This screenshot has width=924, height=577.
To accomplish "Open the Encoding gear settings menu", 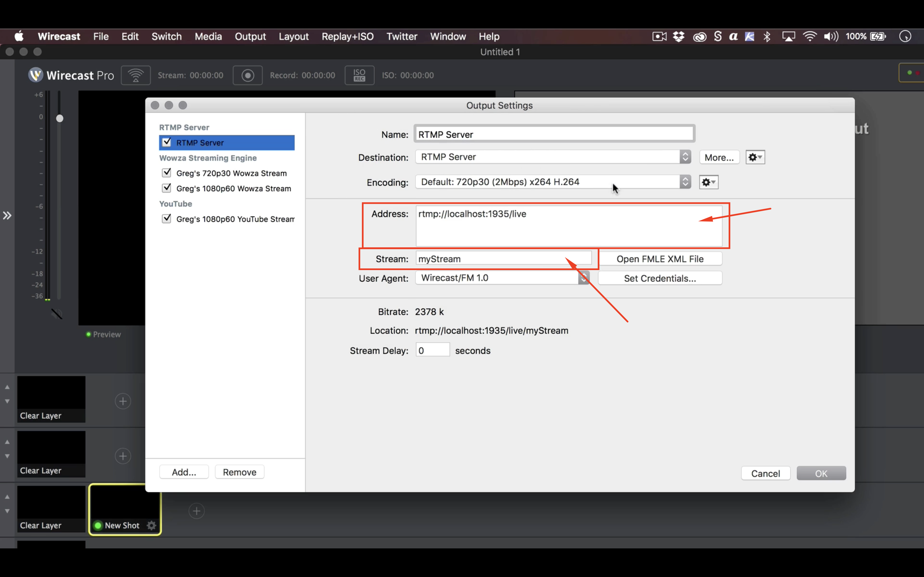I will [709, 182].
